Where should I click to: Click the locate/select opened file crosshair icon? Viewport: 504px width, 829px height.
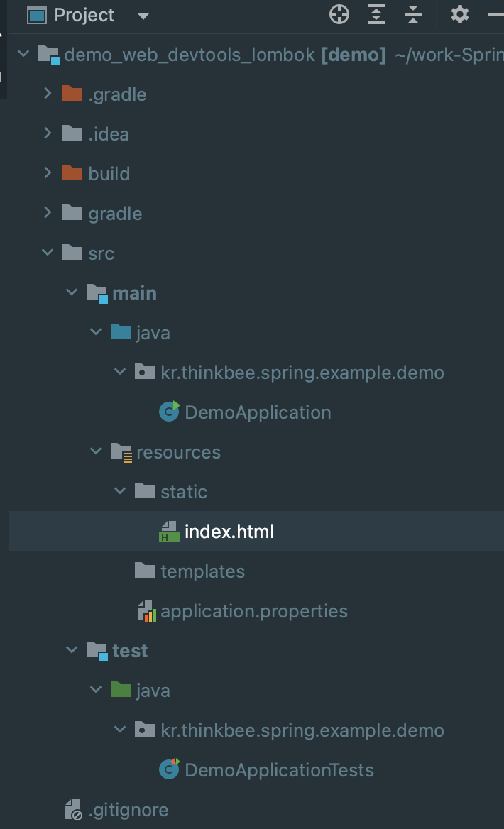[339, 14]
